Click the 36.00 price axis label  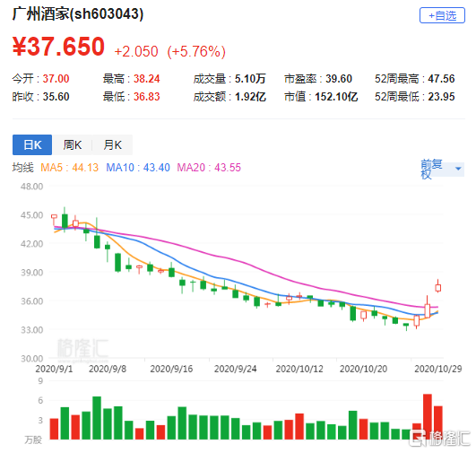[x=32, y=301]
